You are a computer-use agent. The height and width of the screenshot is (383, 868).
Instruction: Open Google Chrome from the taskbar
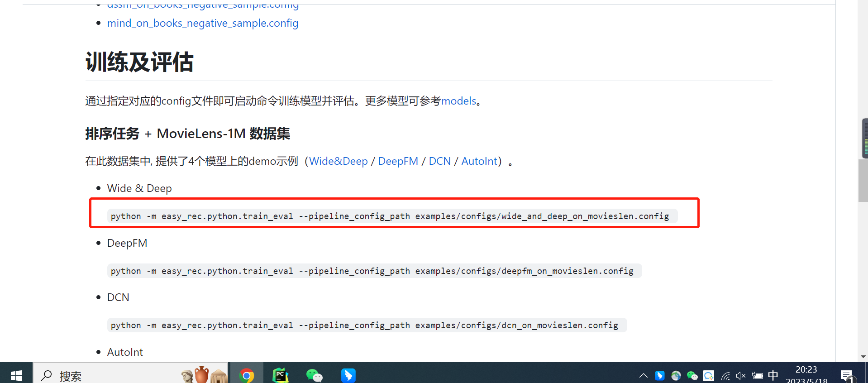[x=247, y=375]
